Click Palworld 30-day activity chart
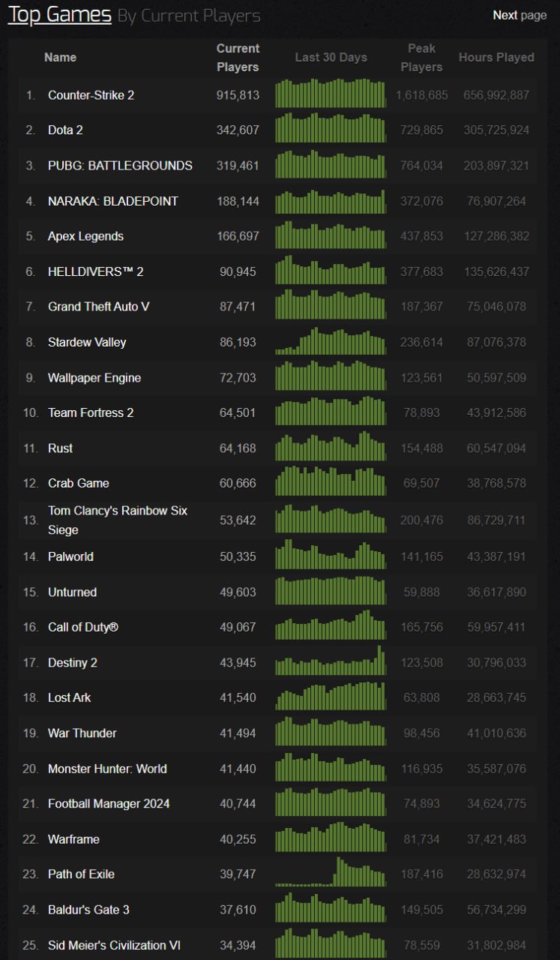Viewport: 560px width, 960px height. coord(331,556)
